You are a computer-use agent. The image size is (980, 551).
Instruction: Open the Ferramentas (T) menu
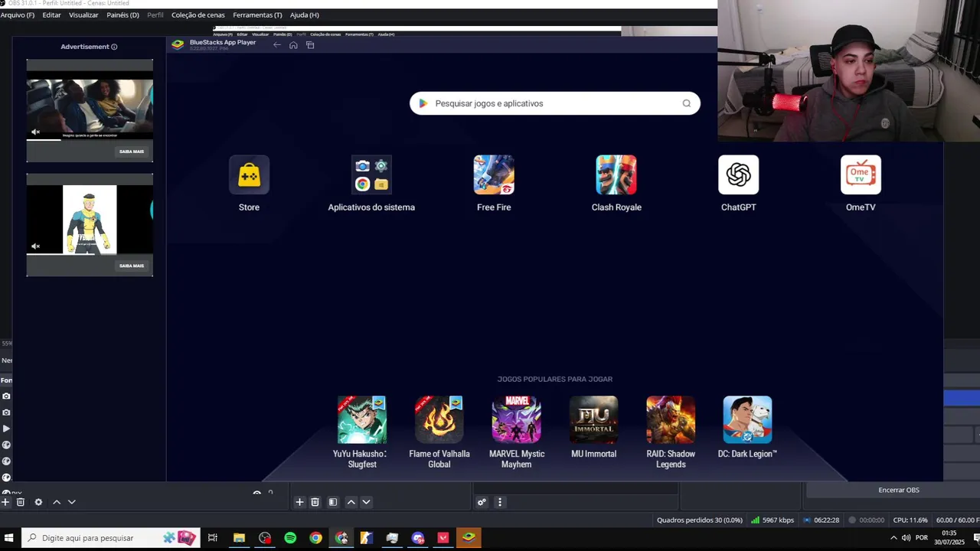click(258, 15)
